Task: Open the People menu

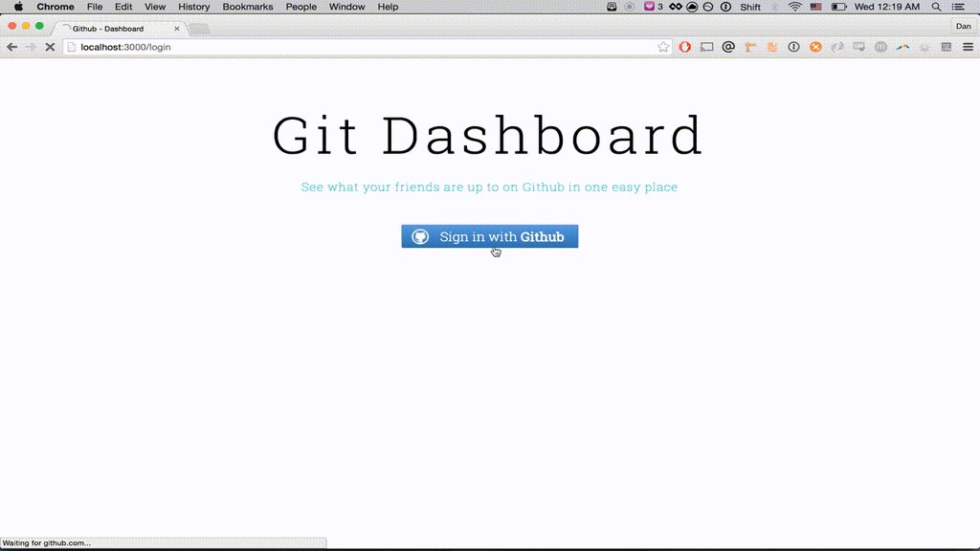Action: point(301,7)
